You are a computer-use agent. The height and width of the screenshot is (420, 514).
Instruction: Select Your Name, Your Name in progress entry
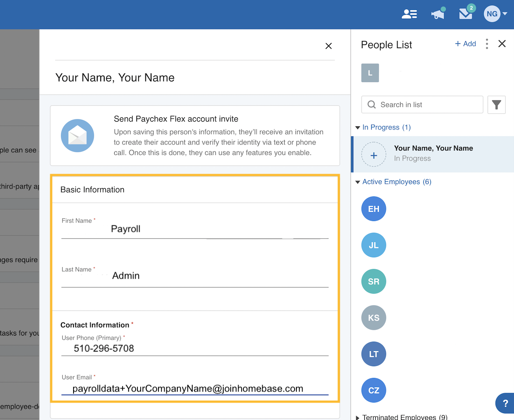click(x=433, y=153)
